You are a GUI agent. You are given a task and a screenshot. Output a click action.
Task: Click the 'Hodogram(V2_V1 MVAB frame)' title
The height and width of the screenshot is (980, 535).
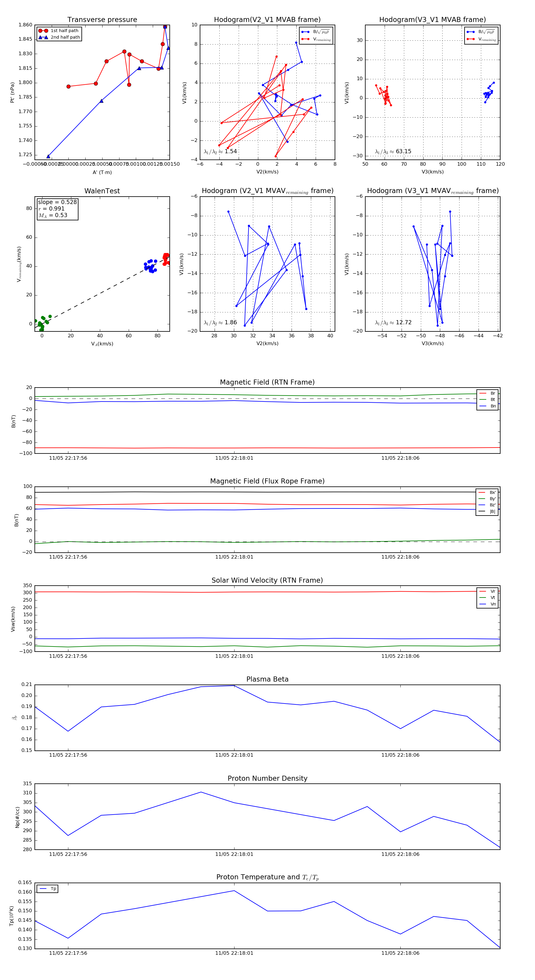[267, 20]
